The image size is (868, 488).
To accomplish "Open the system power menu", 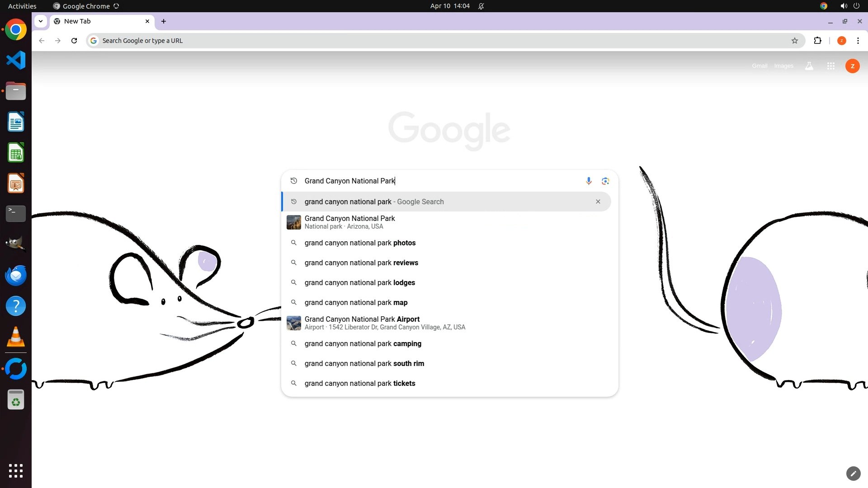I will click(x=856, y=6).
